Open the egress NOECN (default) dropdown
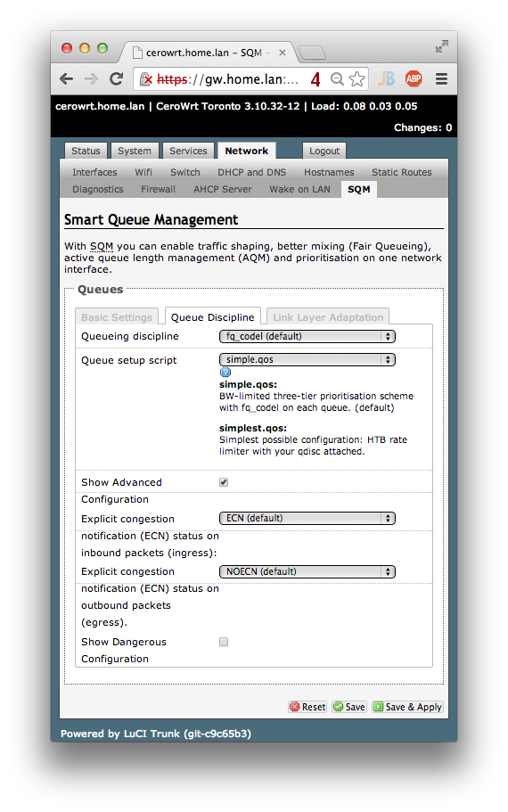508x812 pixels. 307,571
